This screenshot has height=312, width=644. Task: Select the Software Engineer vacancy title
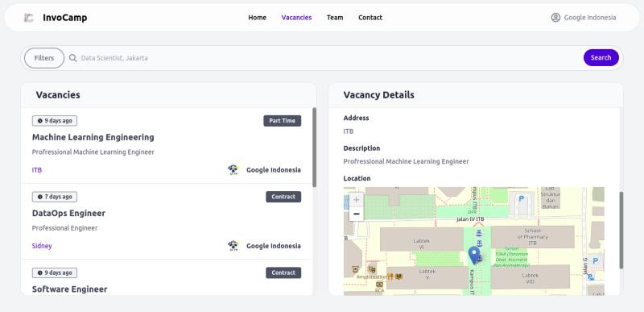point(69,289)
